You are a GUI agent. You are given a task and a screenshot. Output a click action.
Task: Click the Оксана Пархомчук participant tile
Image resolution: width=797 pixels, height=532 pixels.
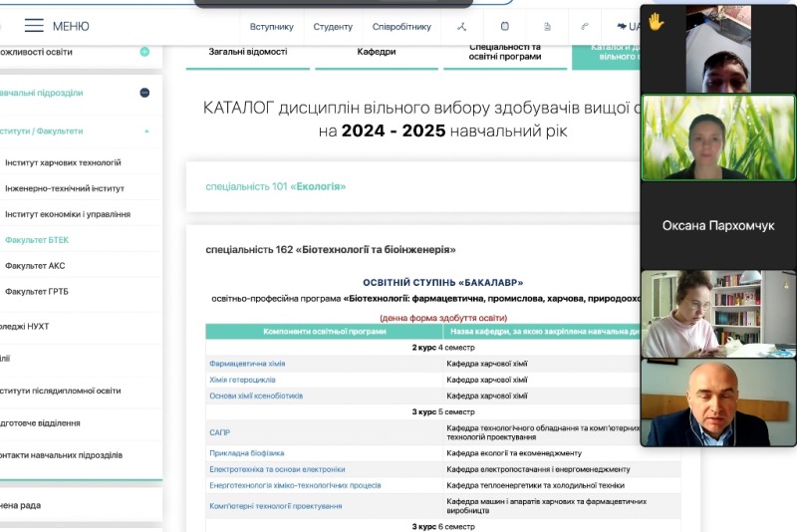click(x=717, y=225)
